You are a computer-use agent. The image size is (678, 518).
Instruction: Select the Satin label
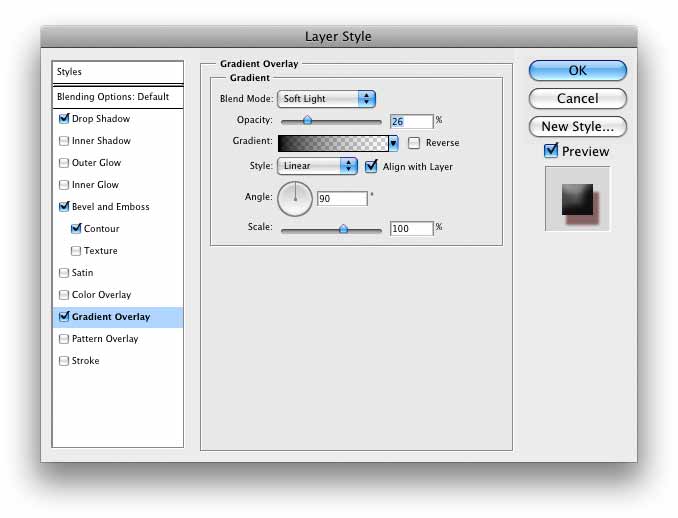(83, 272)
